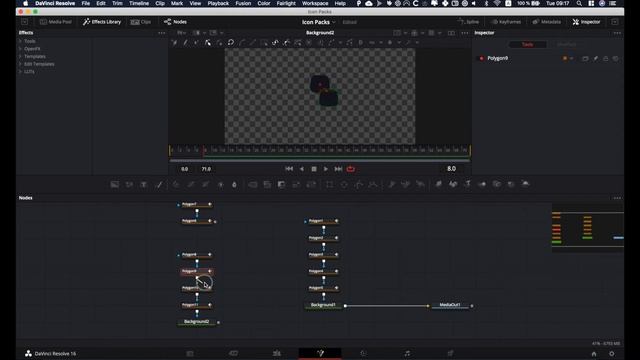The image size is (640, 360).
Task: Show the Metadata panel
Action: click(x=547, y=22)
